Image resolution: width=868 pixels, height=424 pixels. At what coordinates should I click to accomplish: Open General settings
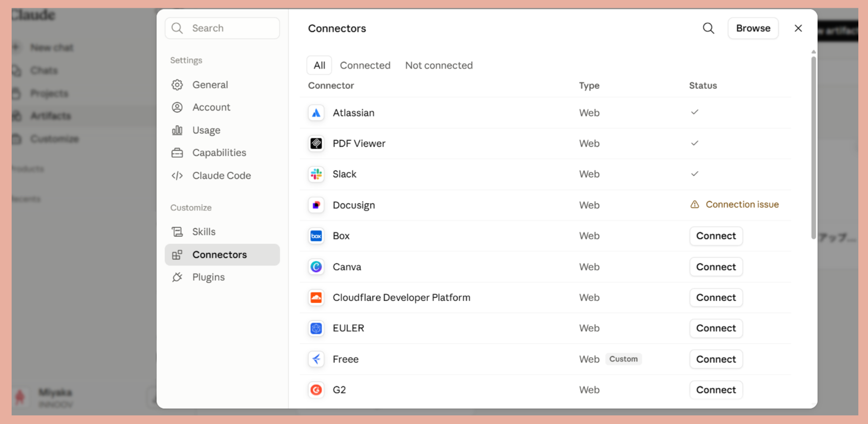tap(222, 85)
